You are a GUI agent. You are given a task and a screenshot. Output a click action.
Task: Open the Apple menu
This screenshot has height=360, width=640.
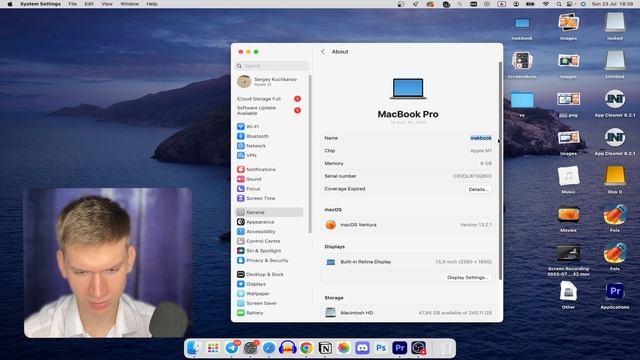click(10, 4)
